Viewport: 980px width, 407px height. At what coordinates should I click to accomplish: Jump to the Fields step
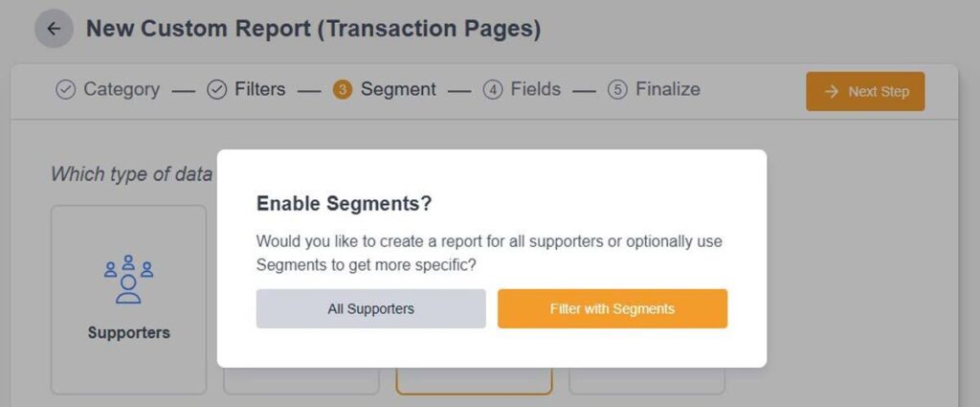point(536,89)
